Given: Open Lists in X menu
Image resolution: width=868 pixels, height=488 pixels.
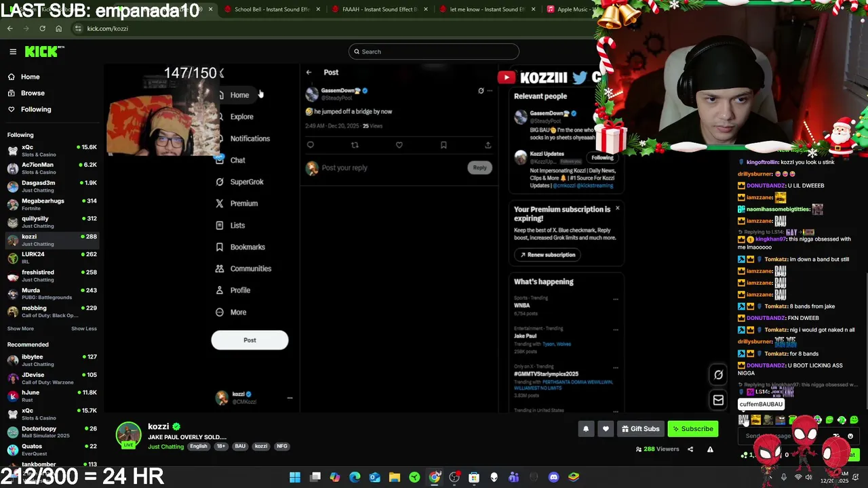Looking at the screenshot, I should [x=230, y=225].
